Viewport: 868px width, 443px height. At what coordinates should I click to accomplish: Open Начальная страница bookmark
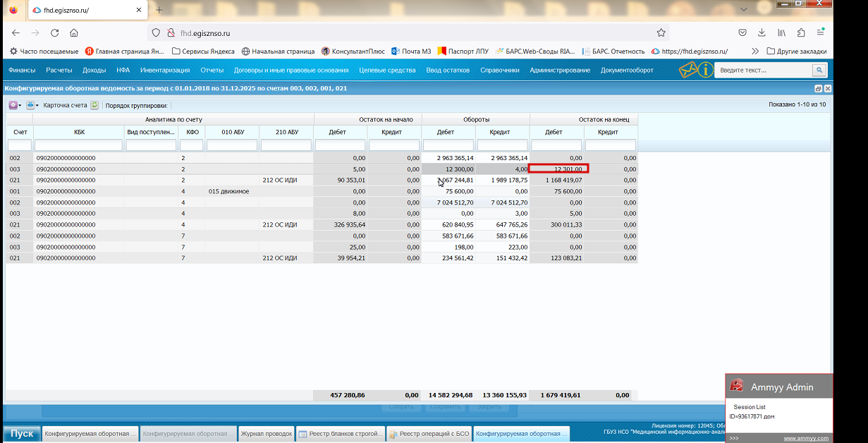(278, 51)
